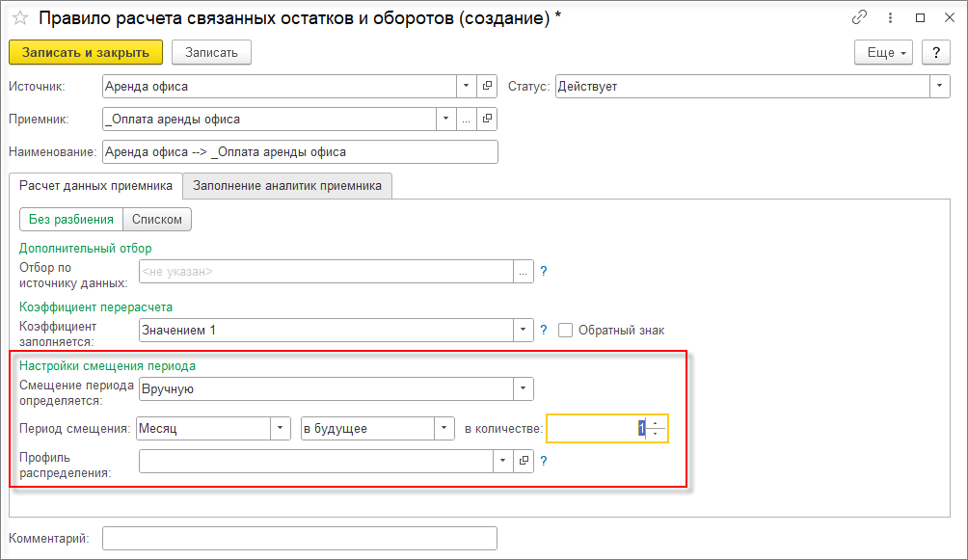The height and width of the screenshot is (560, 968).
Task: Copy link to this form
Action: (x=859, y=18)
